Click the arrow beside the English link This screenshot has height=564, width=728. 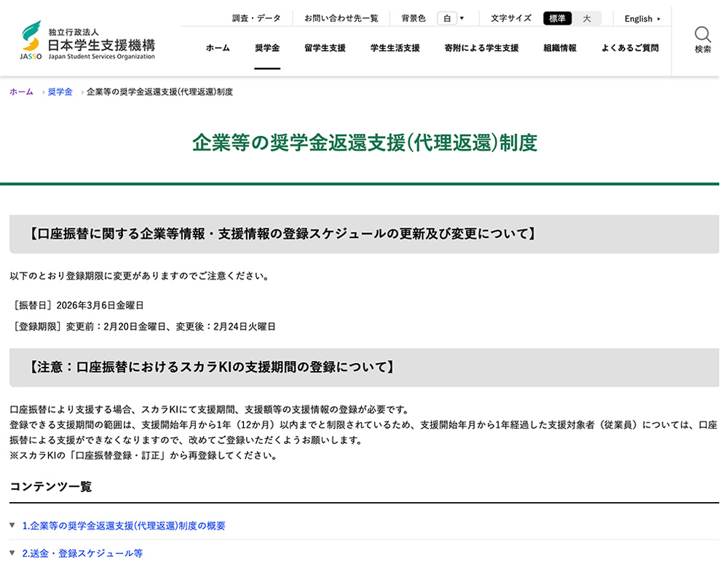point(659,19)
